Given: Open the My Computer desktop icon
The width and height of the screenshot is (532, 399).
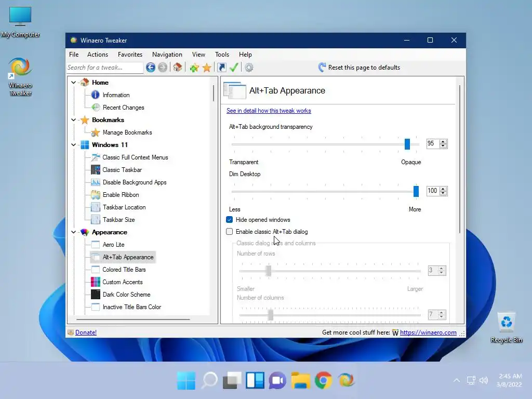Looking at the screenshot, I should tap(20, 21).
